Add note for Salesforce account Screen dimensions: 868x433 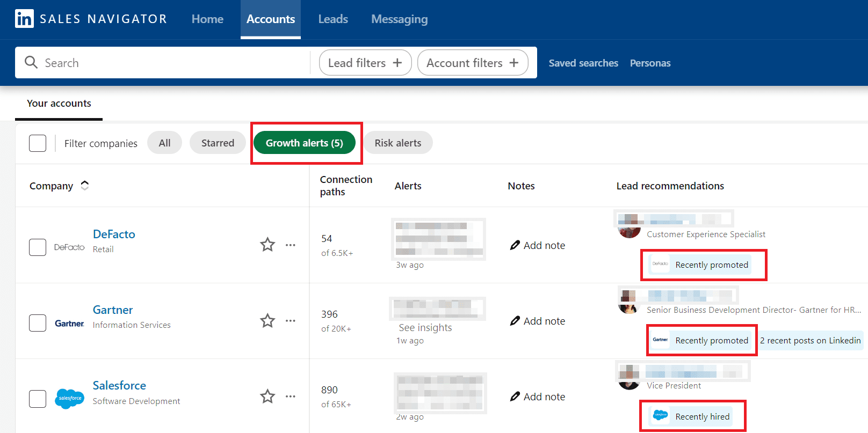pos(538,397)
